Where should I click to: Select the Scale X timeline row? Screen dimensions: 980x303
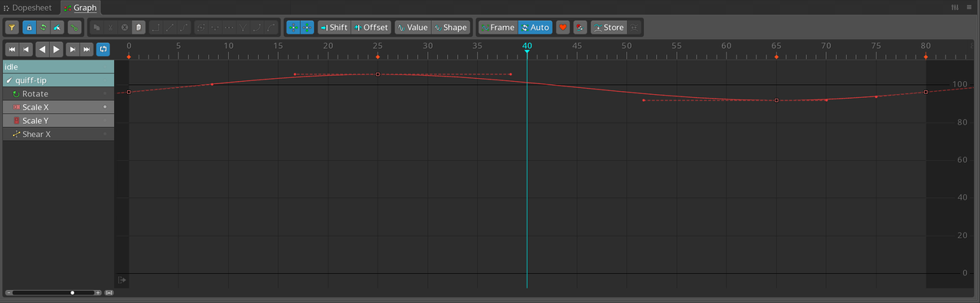[x=58, y=107]
